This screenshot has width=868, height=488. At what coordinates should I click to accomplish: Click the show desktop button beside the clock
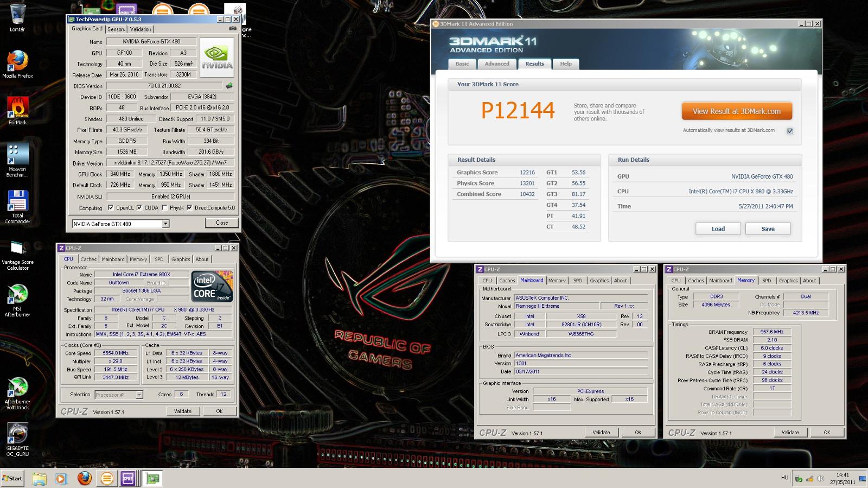[x=864, y=478]
